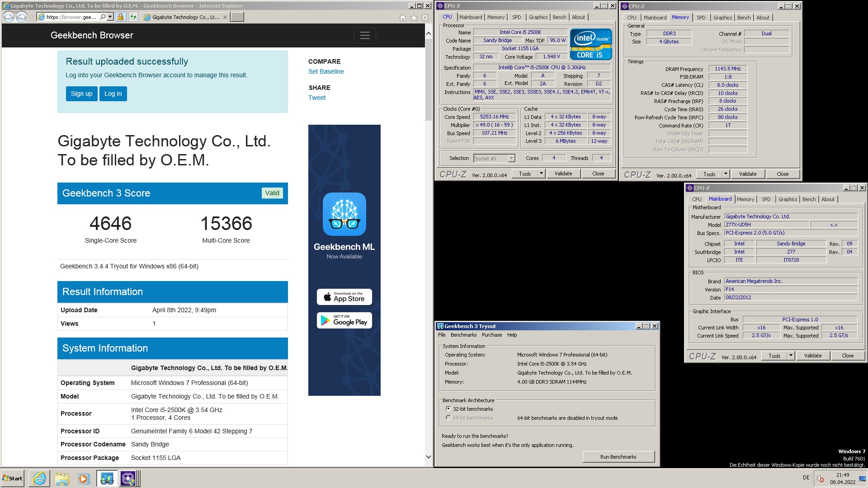The height and width of the screenshot is (488, 868).
Task: Click the DE language indicator in tray
Action: [806, 478]
